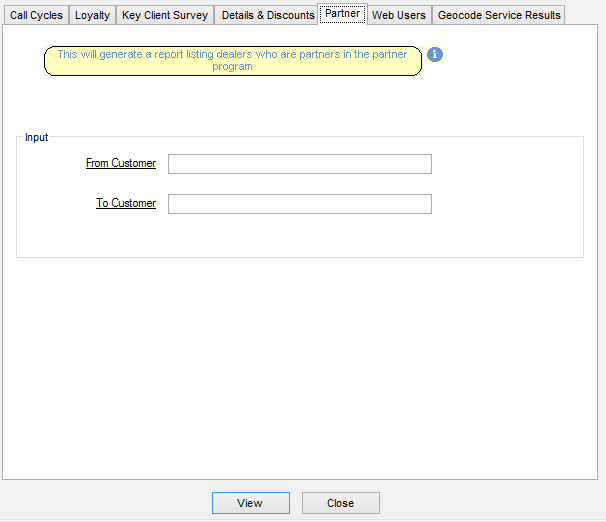Open the Loyalty tab
This screenshot has height=522, width=606.
click(92, 15)
